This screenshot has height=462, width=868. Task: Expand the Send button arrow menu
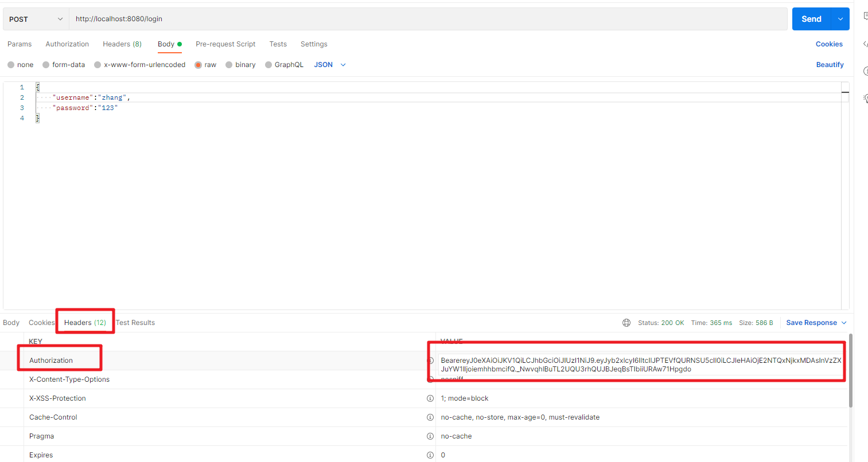[x=840, y=19]
